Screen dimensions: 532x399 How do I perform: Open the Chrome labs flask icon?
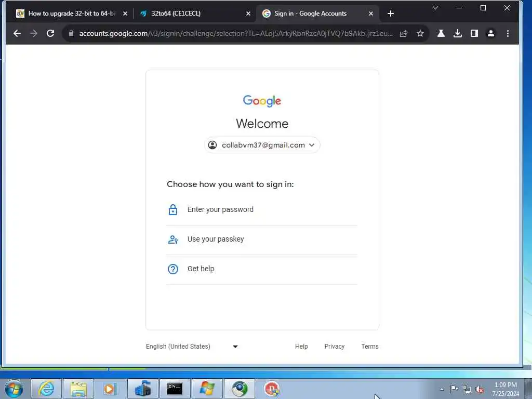[441, 33]
